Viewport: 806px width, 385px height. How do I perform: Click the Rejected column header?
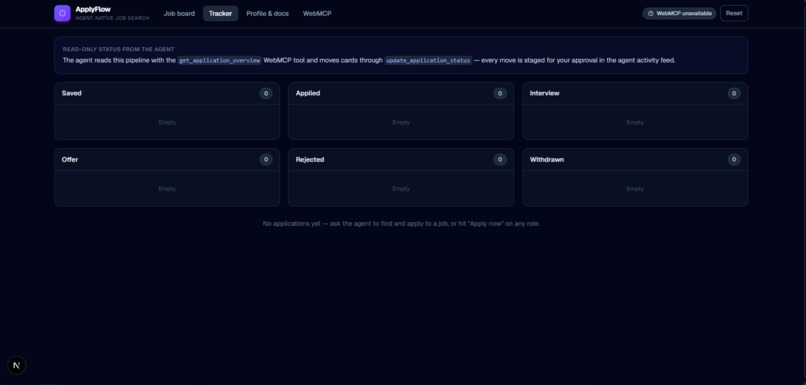click(x=310, y=159)
